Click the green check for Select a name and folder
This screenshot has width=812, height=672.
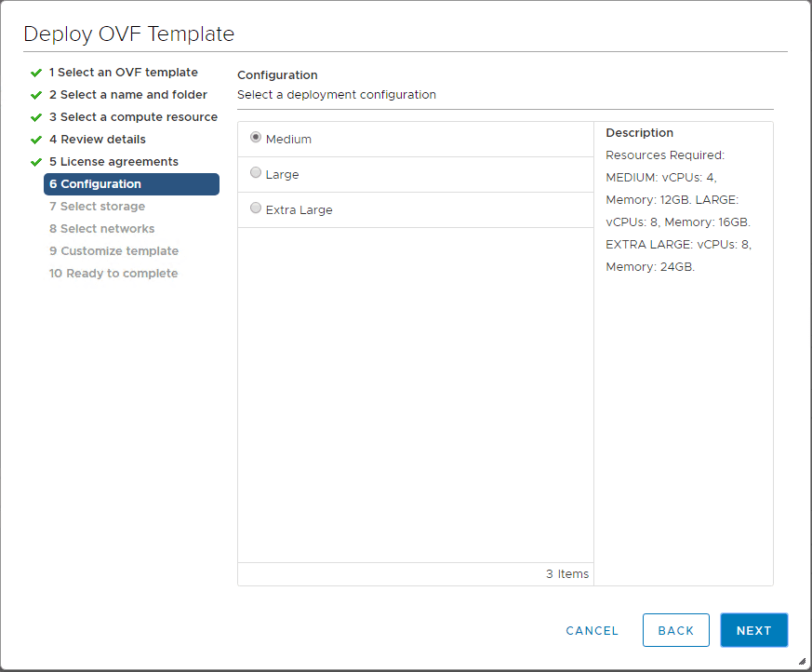coord(35,94)
